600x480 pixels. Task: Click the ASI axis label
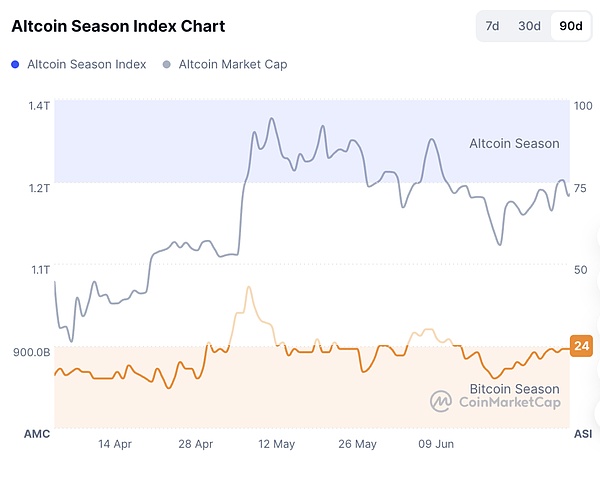581,434
